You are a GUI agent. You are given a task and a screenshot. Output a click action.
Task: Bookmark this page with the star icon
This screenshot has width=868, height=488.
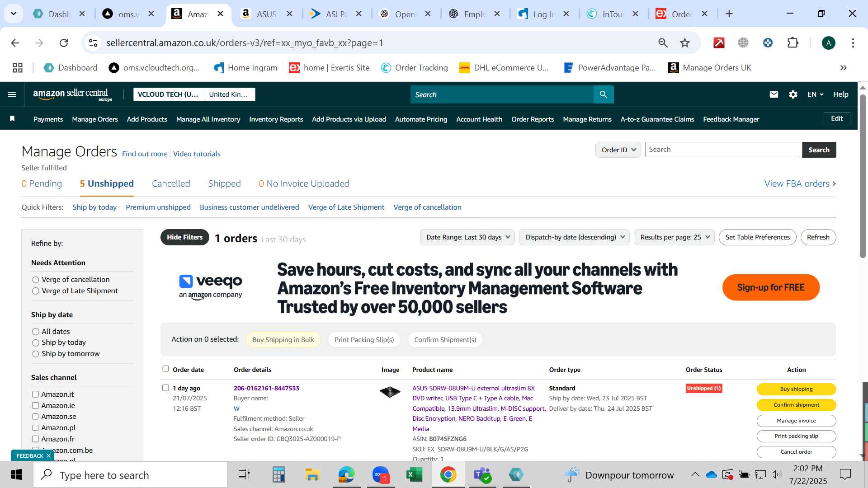(685, 43)
